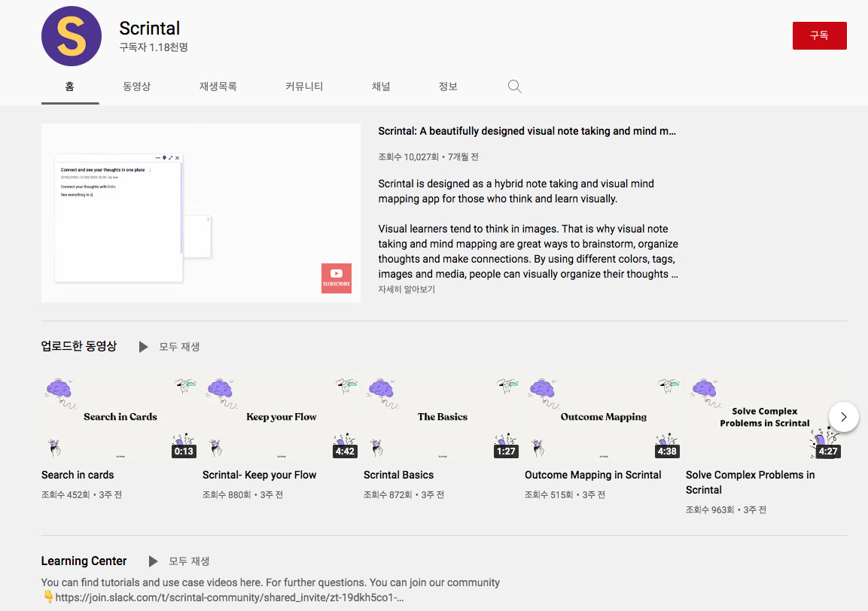Click the 4:38 duration badge
This screenshot has height=611, width=868.
(x=667, y=451)
